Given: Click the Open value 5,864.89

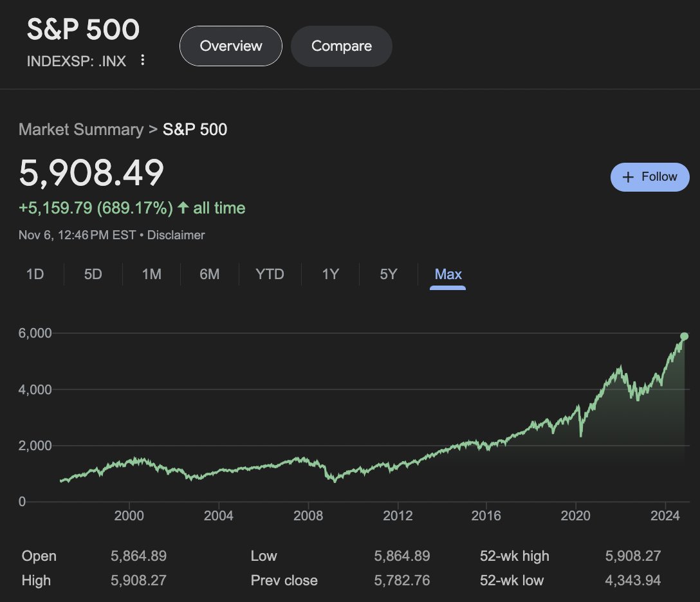Looking at the screenshot, I should coord(138,556).
